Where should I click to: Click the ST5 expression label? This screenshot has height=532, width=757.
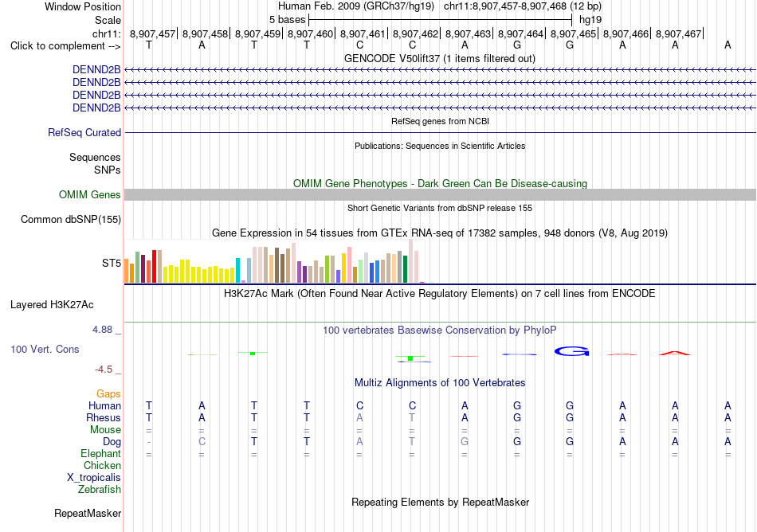112,263
